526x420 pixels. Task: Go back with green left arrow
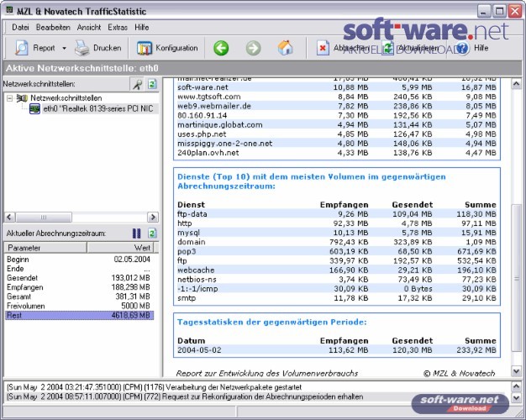point(221,48)
